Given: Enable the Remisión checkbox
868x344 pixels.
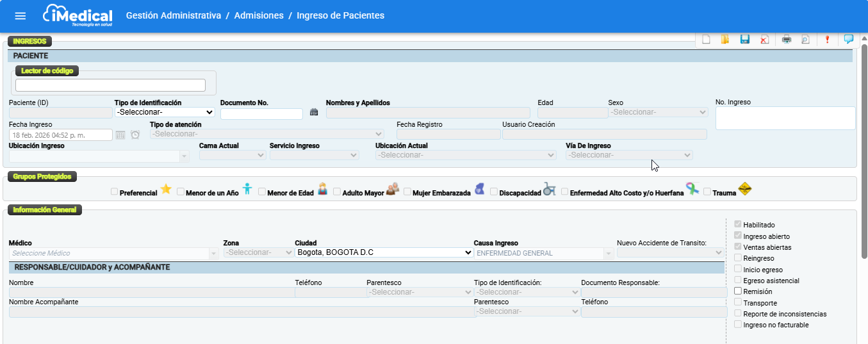Looking at the screenshot, I should (738, 291).
